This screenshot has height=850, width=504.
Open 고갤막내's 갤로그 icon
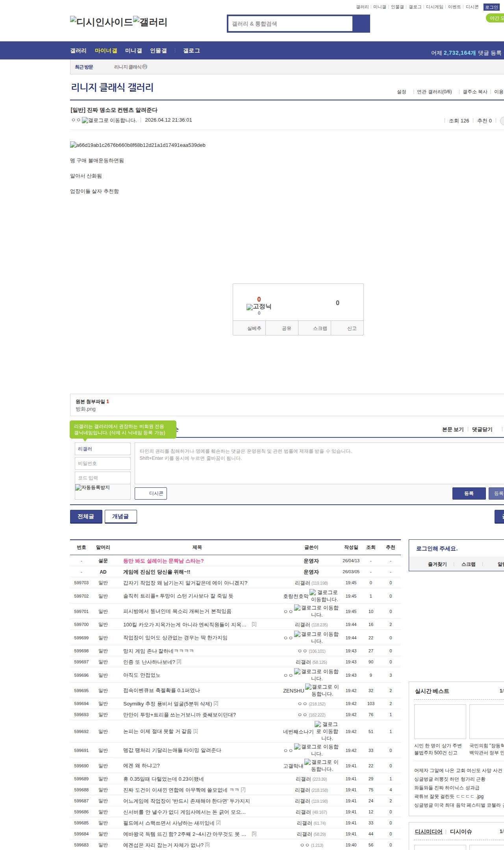(322, 765)
